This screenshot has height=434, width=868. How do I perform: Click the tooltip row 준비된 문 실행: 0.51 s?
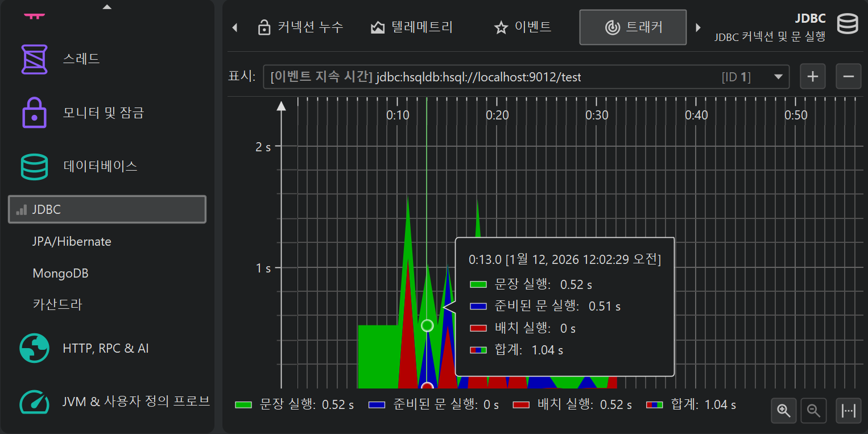545,306
